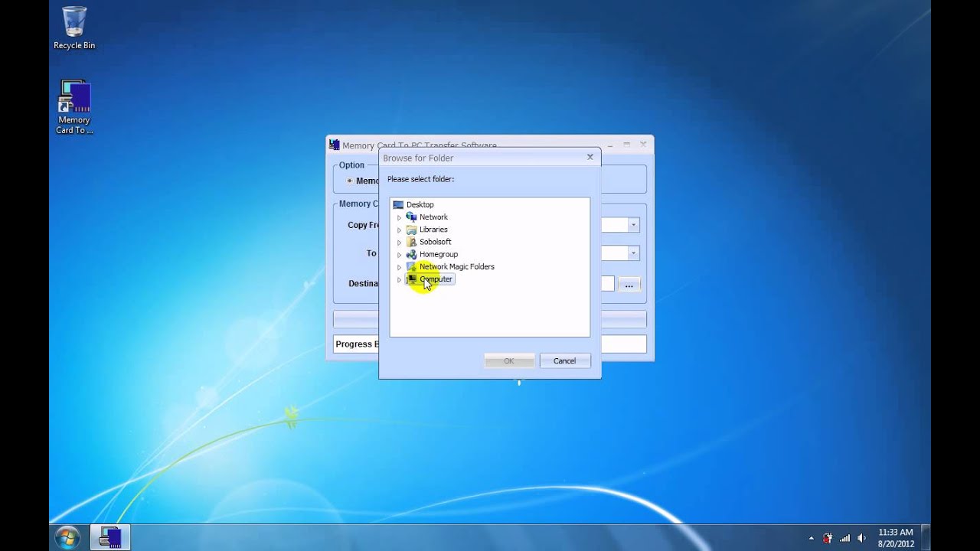Open the Windows Start button
The width and height of the screenshot is (980, 551).
[x=67, y=537]
